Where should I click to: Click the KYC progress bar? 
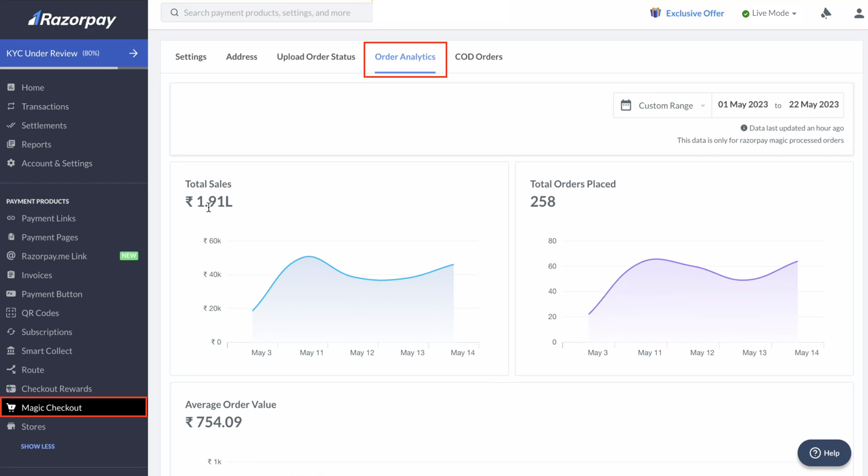point(74,68)
